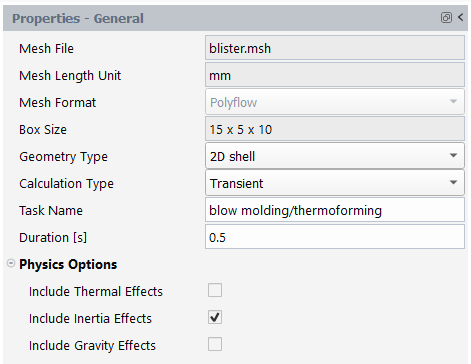Collapse the Properties panel with the arrow icon

(460, 17)
